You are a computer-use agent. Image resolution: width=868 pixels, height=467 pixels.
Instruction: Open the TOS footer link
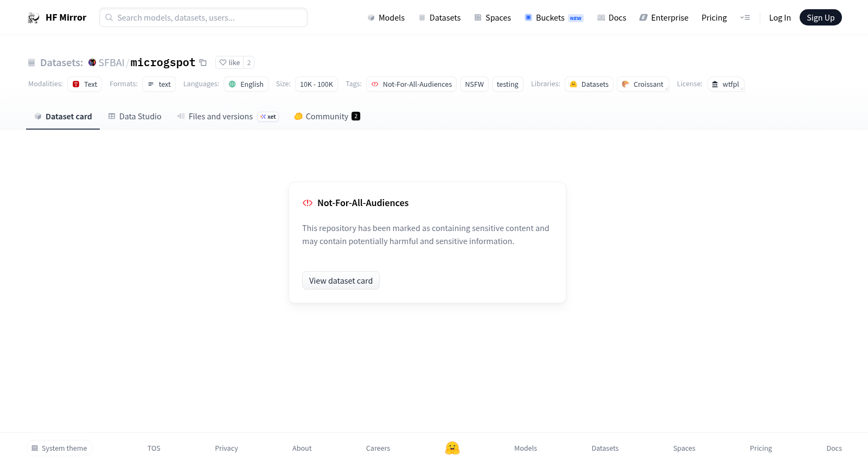[154, 448]
